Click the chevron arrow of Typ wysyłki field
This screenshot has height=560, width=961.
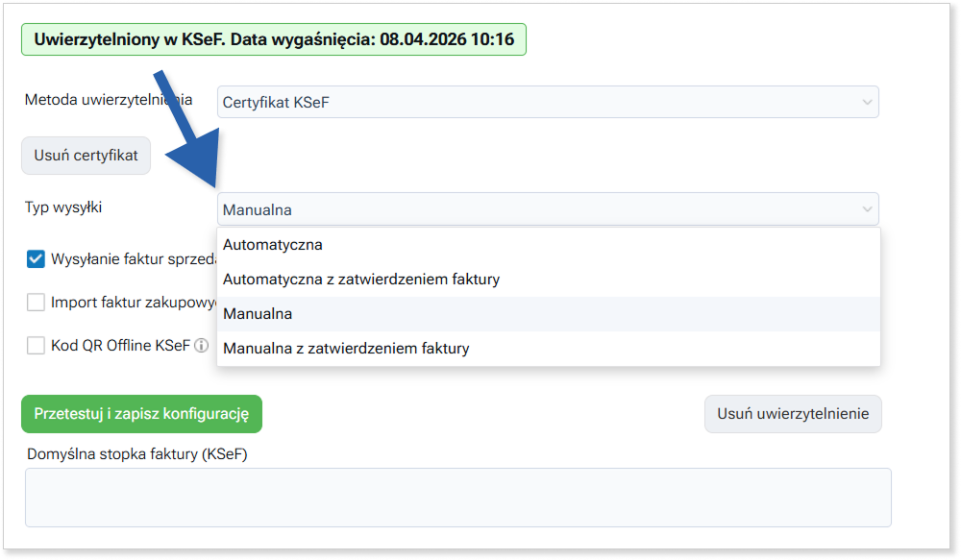coord(867,209)
